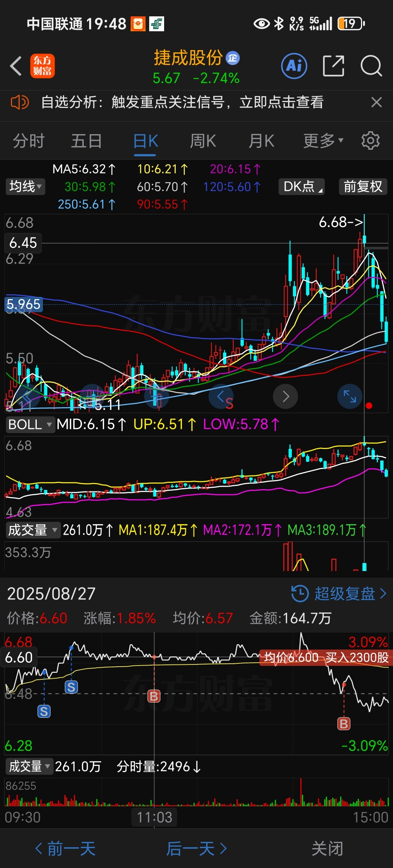Open the Ai assistant icon
The height and width of the screenshot is (868, 393).
(x=294, y=66)
